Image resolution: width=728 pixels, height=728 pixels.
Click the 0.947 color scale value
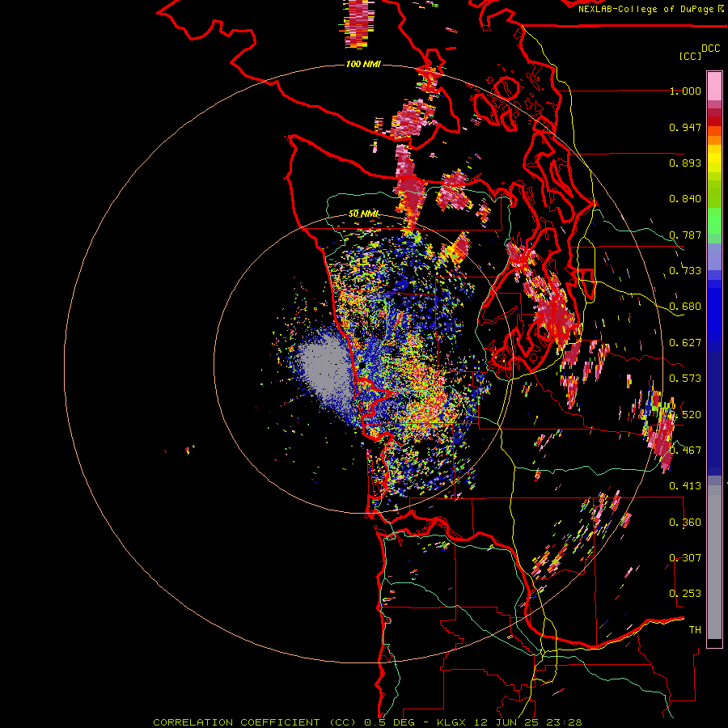(x=685, y=127)
